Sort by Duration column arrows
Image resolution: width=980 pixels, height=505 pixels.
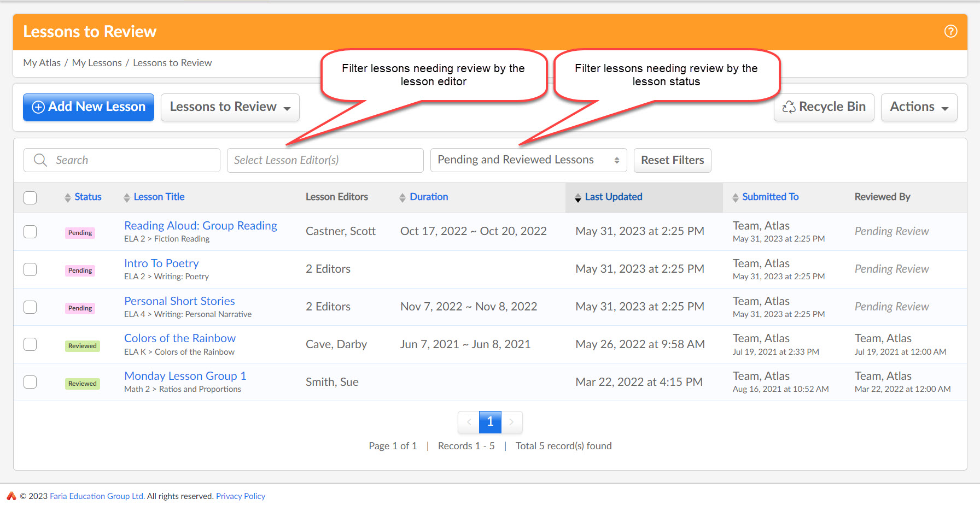coord(402,197)
